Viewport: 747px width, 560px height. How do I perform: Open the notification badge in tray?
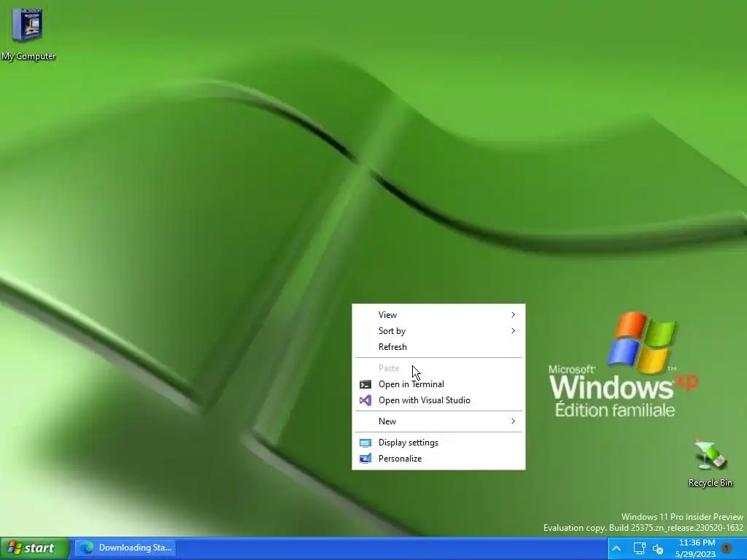coord(727,548)
